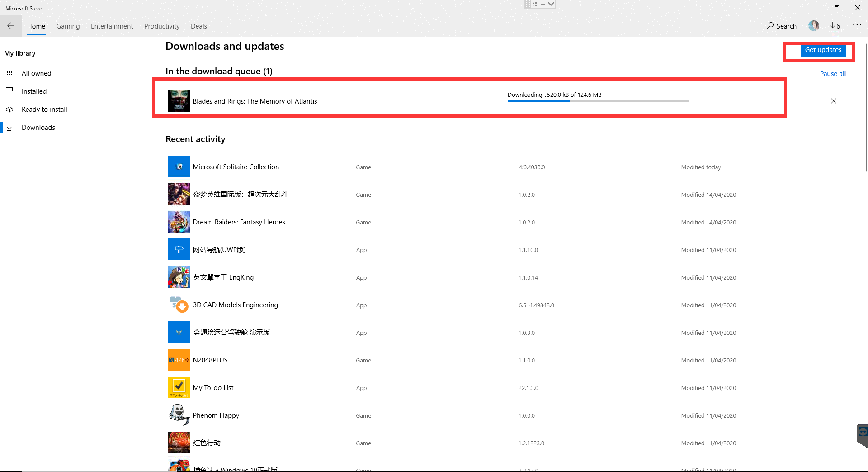
Task: Open the 盗梦英雄国际版 game icon
Action: tap(179, 194)
